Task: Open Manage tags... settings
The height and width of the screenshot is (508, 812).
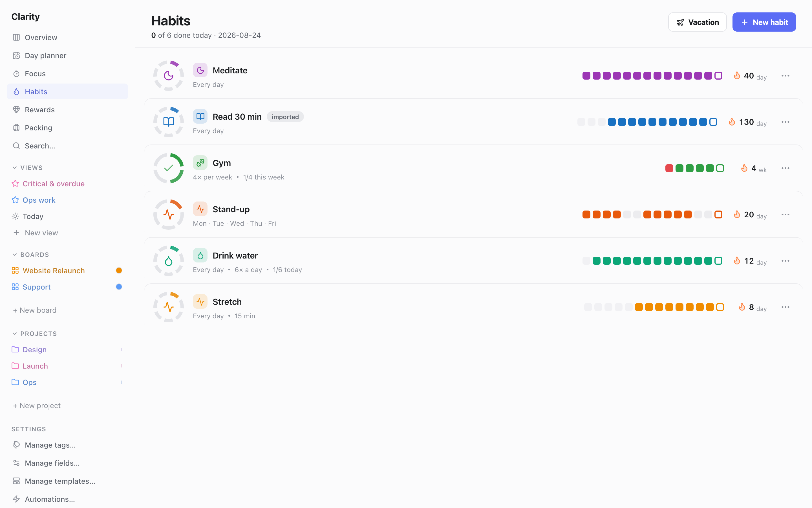Action: point(67,445)
